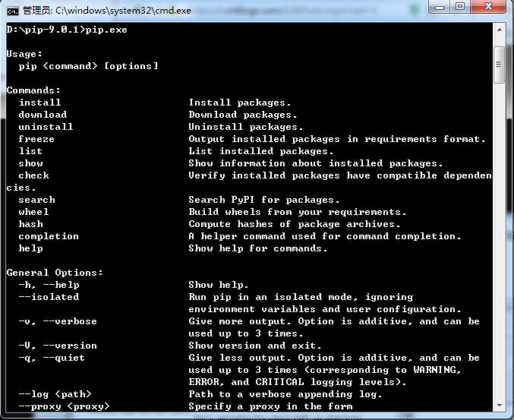Click the '--log <path>' option

coord(55,394)
